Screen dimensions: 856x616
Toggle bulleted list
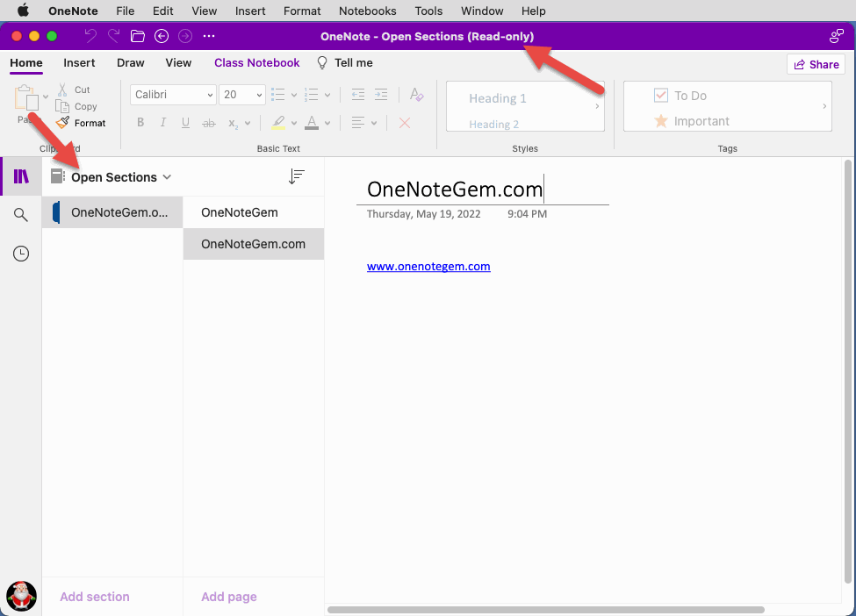coord(278,95)
